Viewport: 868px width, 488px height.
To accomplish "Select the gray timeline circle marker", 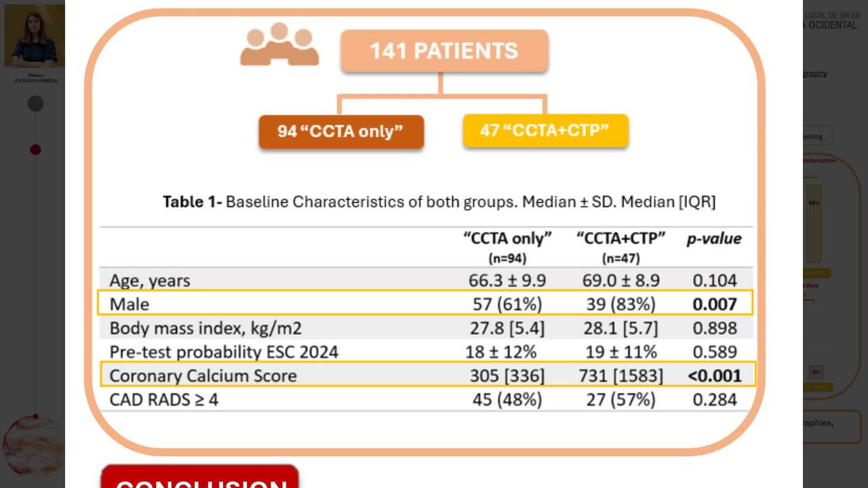I will 35,104.
